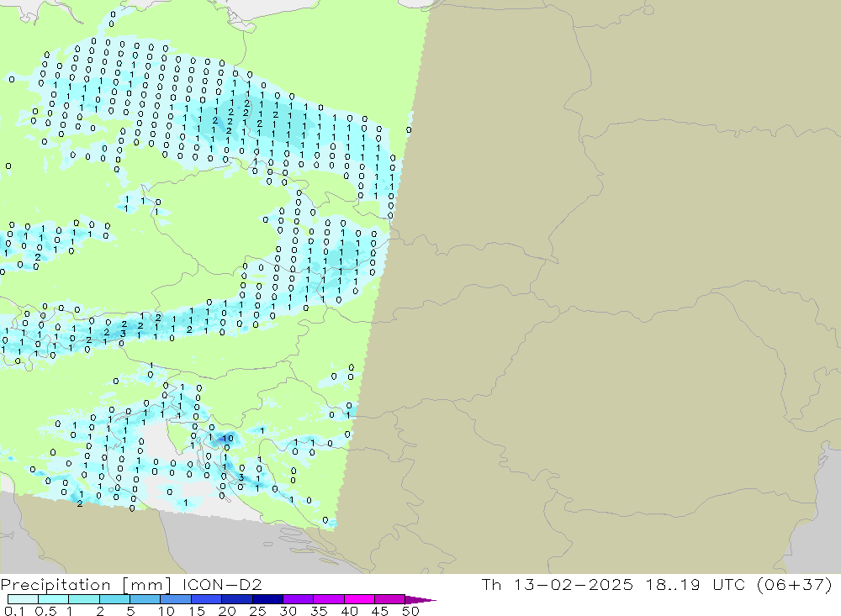The image size is (841, 616).
Task: Click the above-50 arrow tip of the legend
Action: 420,600
